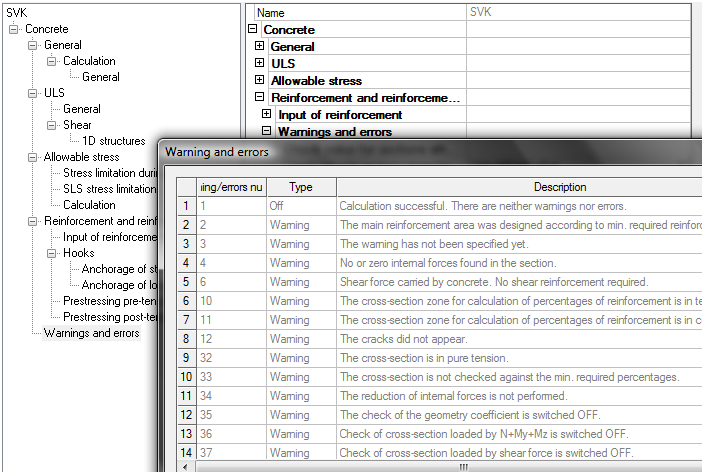Click the Type column header
Image resolution: width=704 pixels, height=474 pixels.
coord(301,187)
